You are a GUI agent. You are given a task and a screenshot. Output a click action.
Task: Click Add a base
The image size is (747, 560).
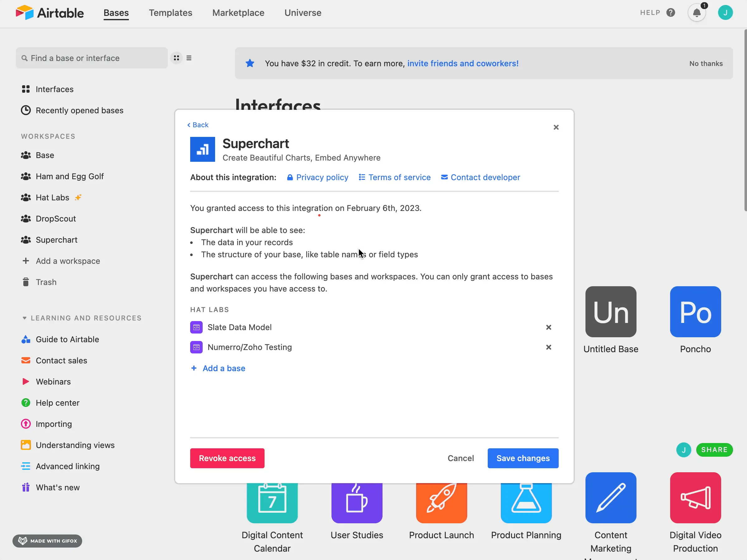218,368
